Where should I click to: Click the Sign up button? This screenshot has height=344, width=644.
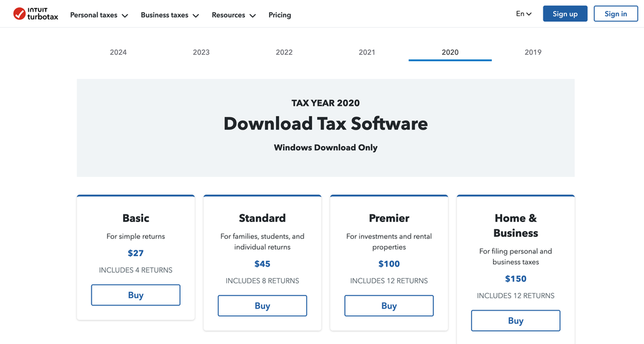565,14
